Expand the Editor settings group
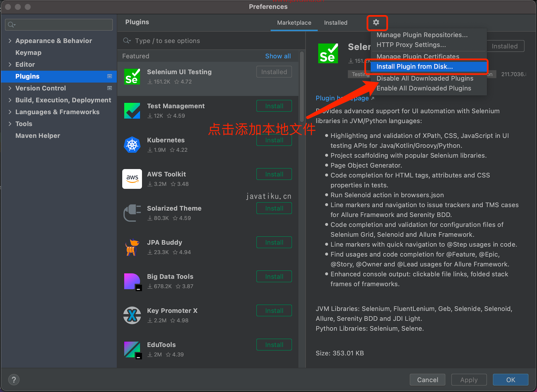537x392 pixels. 10,64
